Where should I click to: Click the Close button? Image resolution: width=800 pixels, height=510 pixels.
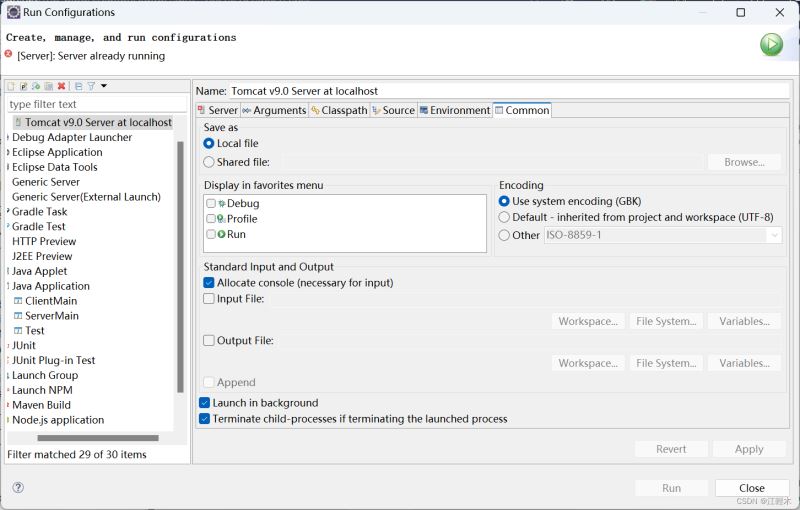(x=752, y=488)
